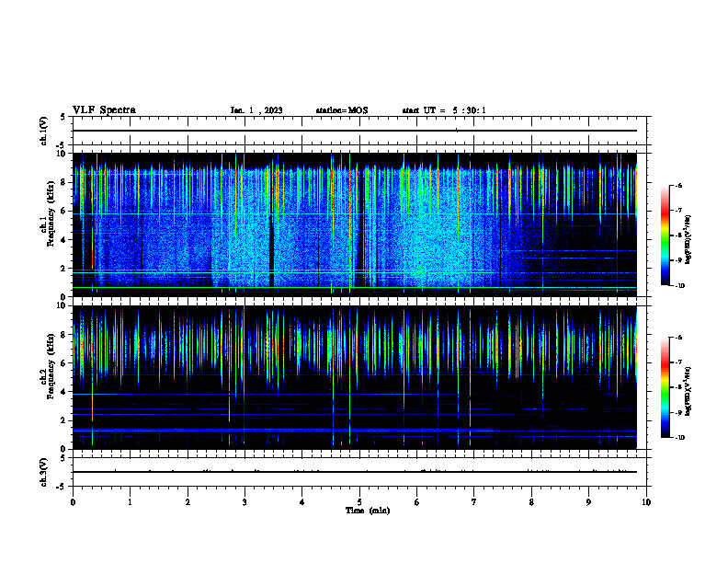Click the ch.1 spectrogram color scale bar
Screen dimensions: 728x563
(x=665, y=236)
